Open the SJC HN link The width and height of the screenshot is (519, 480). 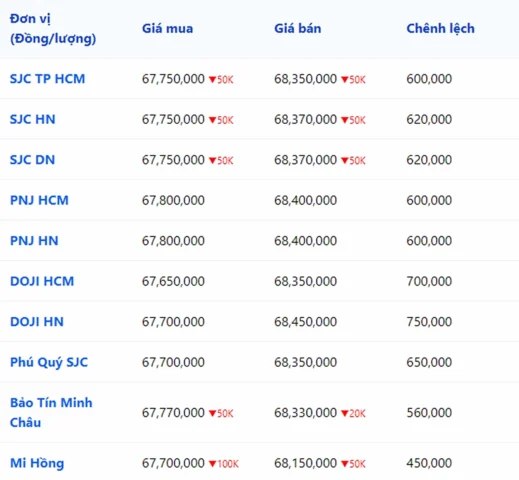33,119
